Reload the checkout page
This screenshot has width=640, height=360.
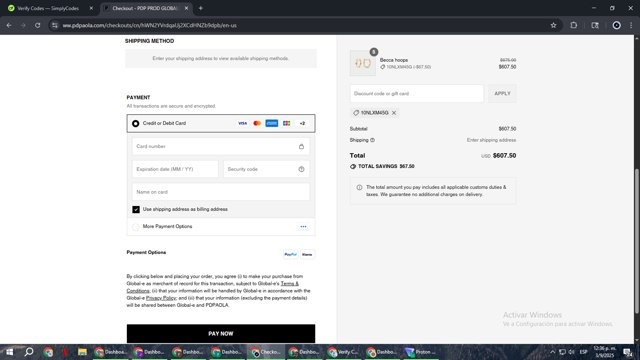pyautogui.click(x=38, y=25)
